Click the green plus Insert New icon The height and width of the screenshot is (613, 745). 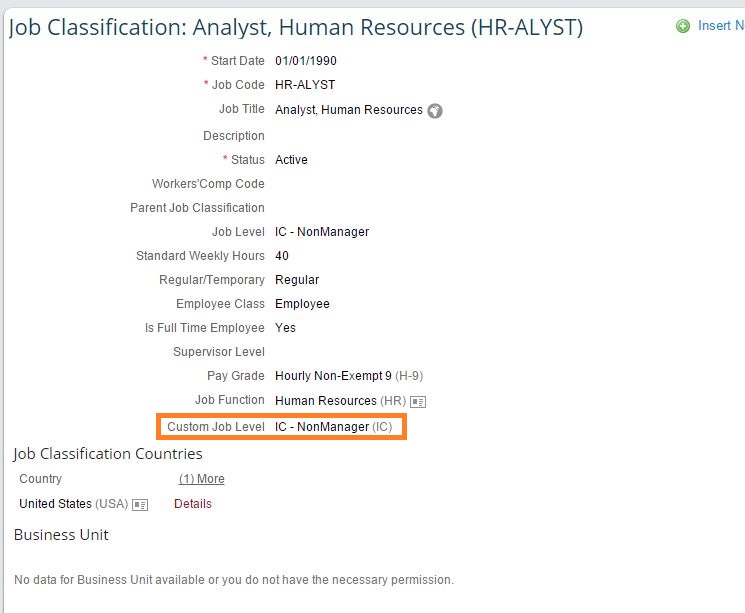coord(683,26)
